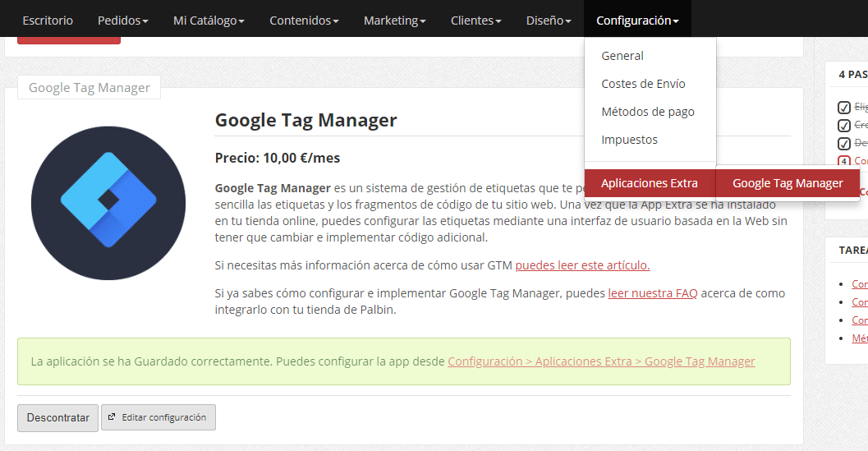This screenshot has width=868, height=451.
Task: Toggle the first checked step checkbox
Action: click(x=843, y=108)
